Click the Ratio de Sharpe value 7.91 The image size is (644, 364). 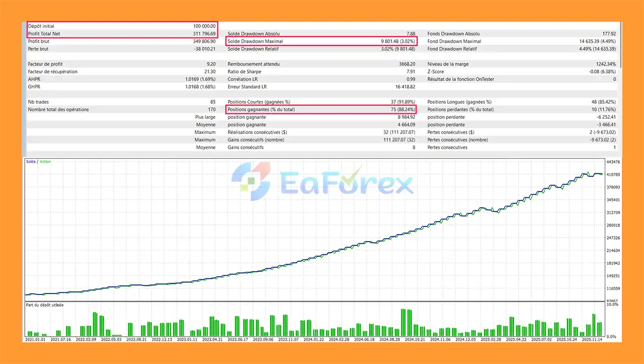point(412,71)
